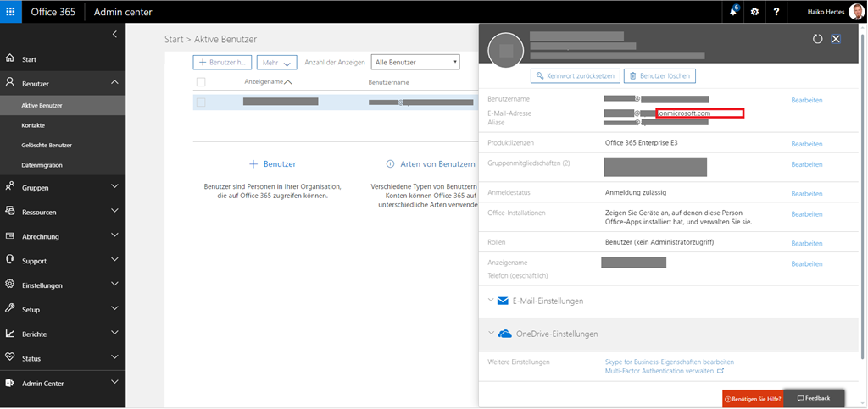Select Gelöschte Benutzer in sidebar

click(47, 145)
